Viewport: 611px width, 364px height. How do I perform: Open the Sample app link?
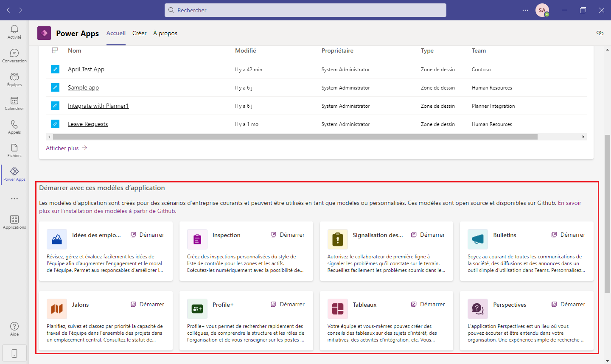point(83,87)
